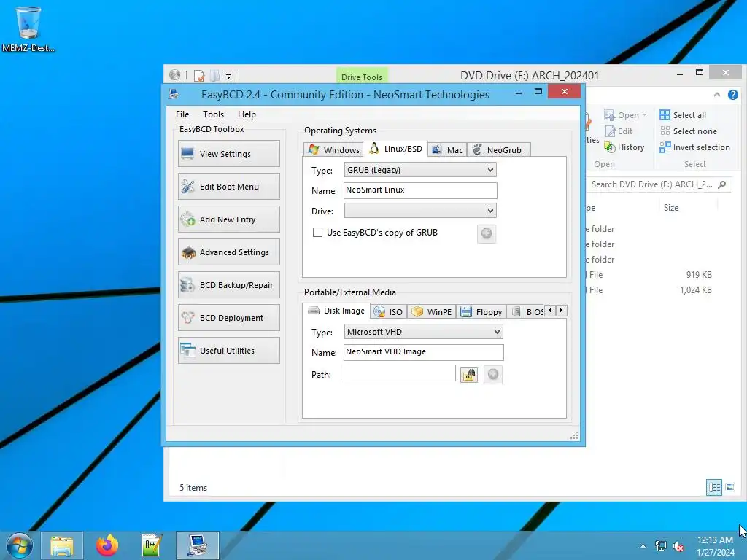
Task: Open File Explorer from taskbar
Action: tap(62, 545)
